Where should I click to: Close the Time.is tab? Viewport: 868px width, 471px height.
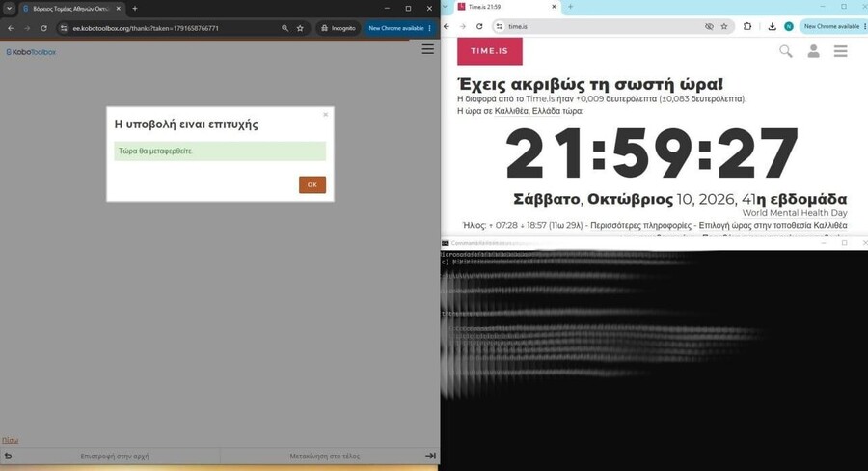(554, 7)
